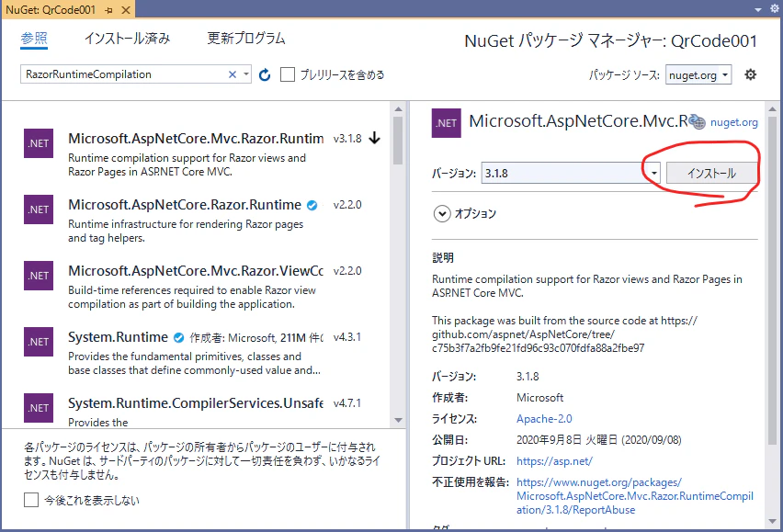Open NuGet package source settings gear
Viewport: 783px width, 532px height.
(x=750, y=74)
